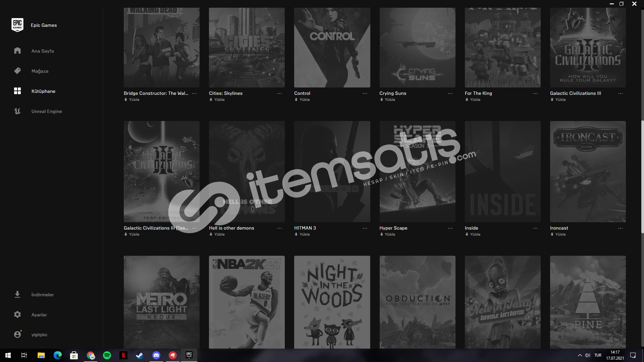The height and width of the screenshot is (362, 644).
Task: Open the Pine game cover
Action: click(588, 302)
